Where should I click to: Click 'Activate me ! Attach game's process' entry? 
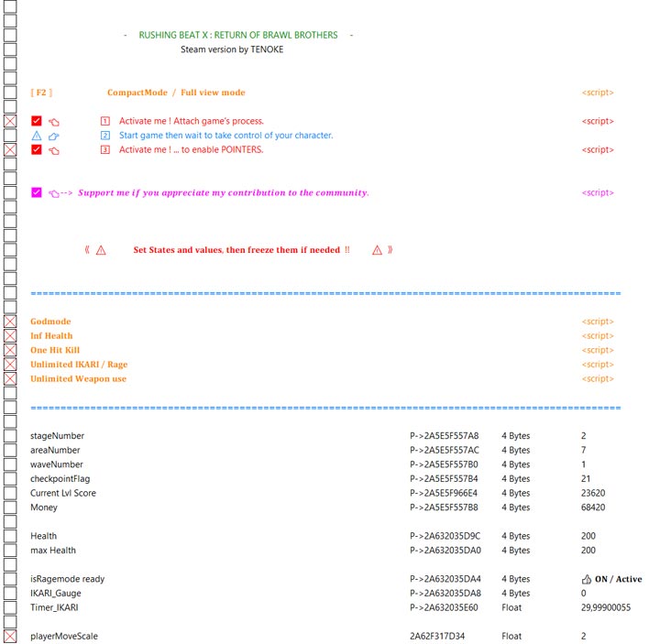[x=191, y=121]
